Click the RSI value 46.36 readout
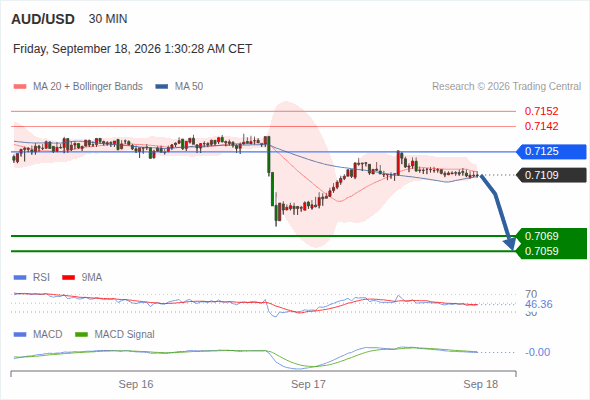This screenshot has width=590, height=400. pyautogui.click(x=539, y=304)
